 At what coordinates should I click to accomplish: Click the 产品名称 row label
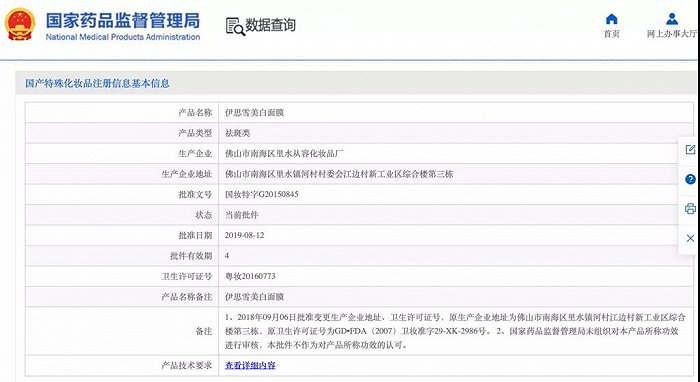[x=195, y=113]
